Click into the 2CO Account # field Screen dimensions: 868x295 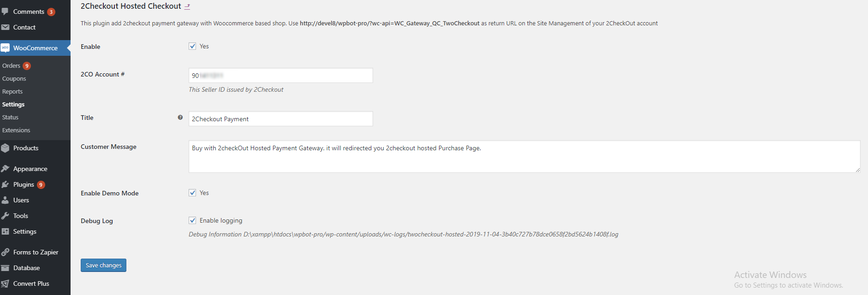[x=280, y=76]
